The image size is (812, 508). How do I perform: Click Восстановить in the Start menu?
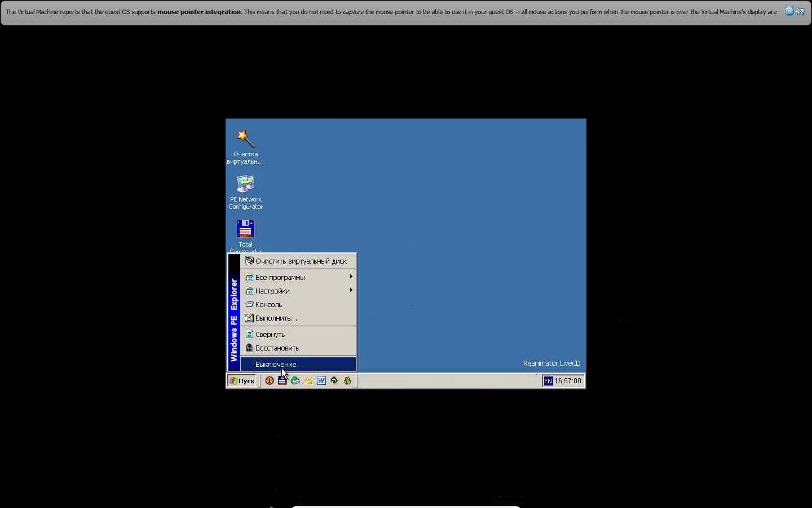coord(298,348)
